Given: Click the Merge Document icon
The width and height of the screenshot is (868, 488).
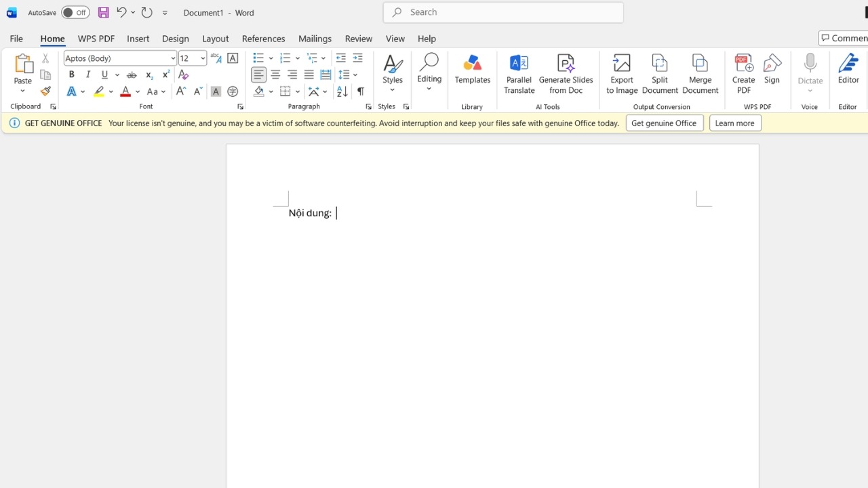Looking at the screenshot, I should pos(700,74).
